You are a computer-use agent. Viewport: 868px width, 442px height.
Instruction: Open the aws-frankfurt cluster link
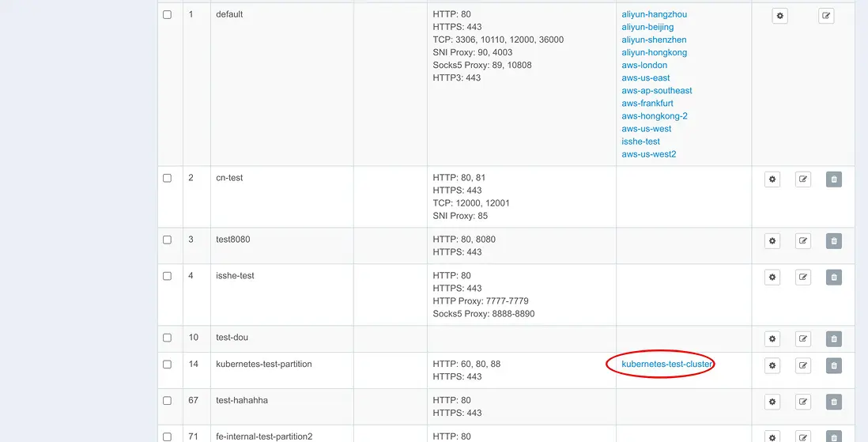point(647,104)
